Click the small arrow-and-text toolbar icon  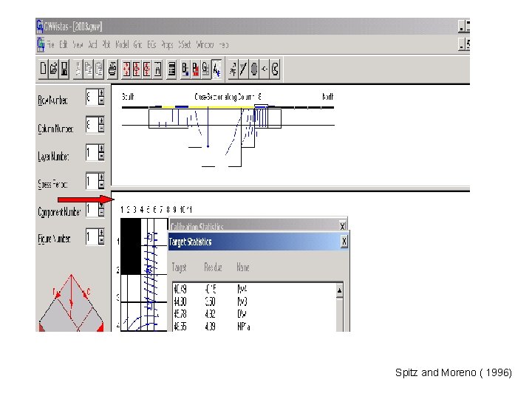233,69
